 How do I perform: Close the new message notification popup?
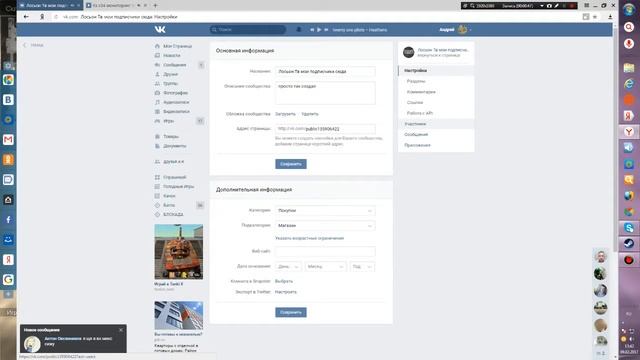coord(121,330)
